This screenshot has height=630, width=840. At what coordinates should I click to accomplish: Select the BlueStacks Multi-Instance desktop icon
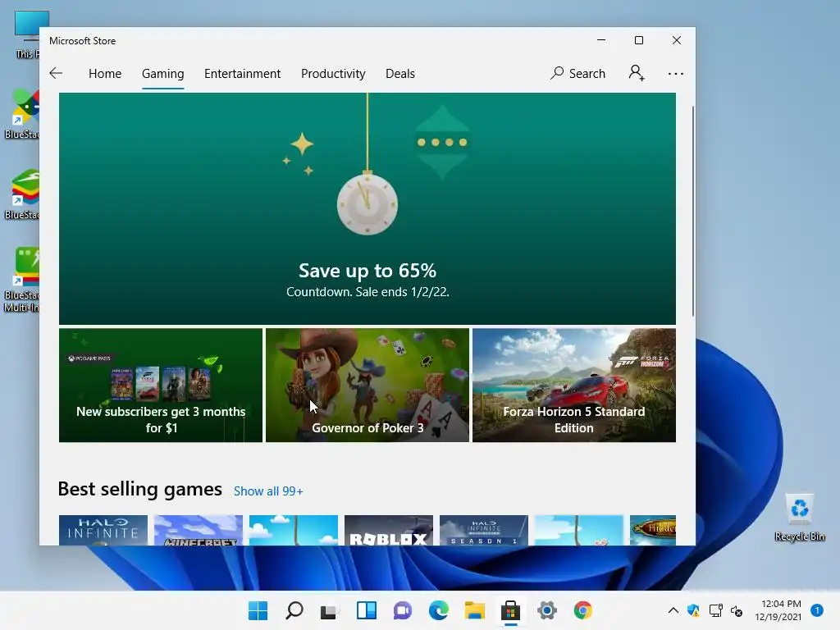[x=22, y=280]
